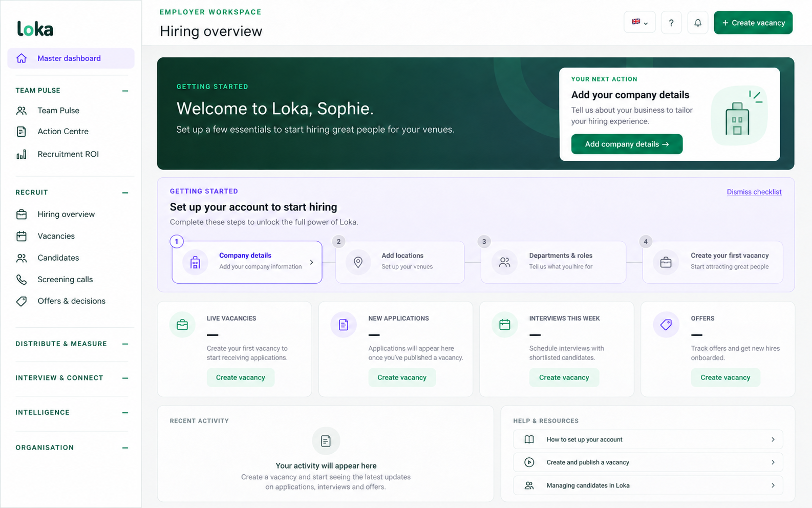
Task: Go to Vacancies in the sidebar
Action: click(x=56, y=236)
